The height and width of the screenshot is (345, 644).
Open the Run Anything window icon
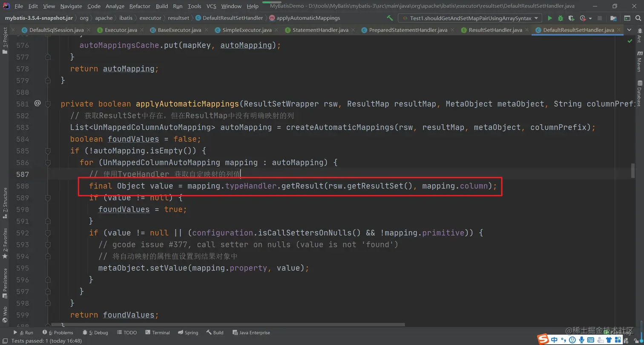(x=627, y=18)
